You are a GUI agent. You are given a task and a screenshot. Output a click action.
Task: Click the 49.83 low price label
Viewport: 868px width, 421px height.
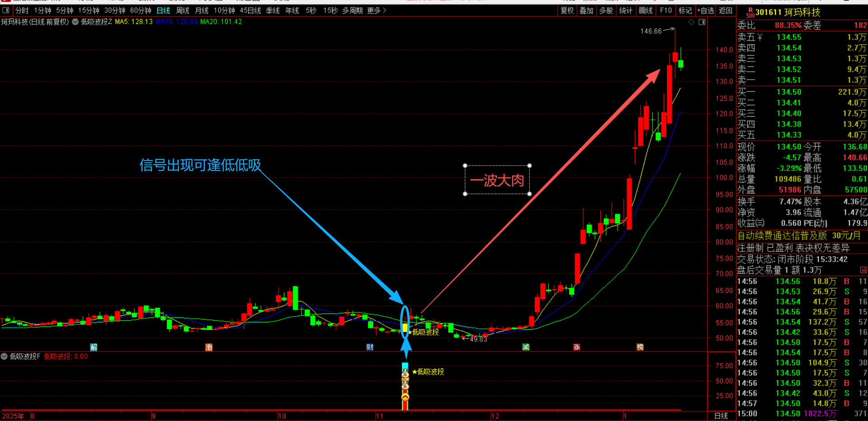(478, 339)
